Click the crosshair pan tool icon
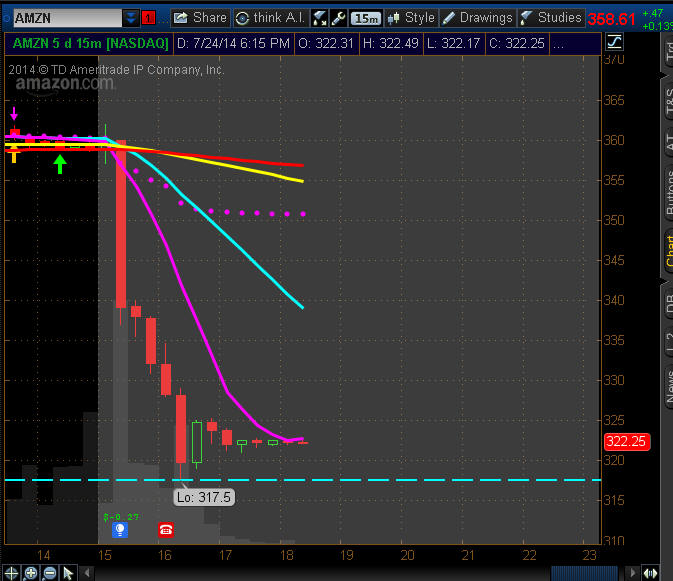This screenshot has height=581, width=673. coord(11,573)
